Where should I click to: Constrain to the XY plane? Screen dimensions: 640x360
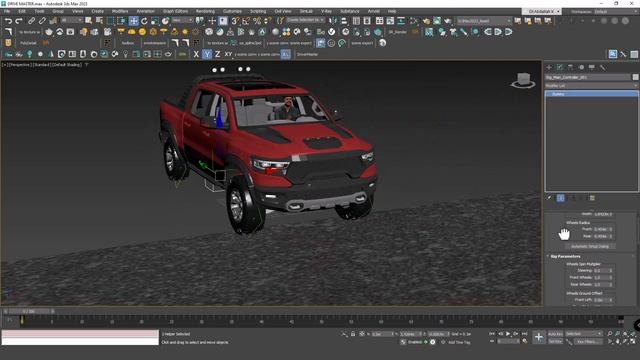(228, 54)
